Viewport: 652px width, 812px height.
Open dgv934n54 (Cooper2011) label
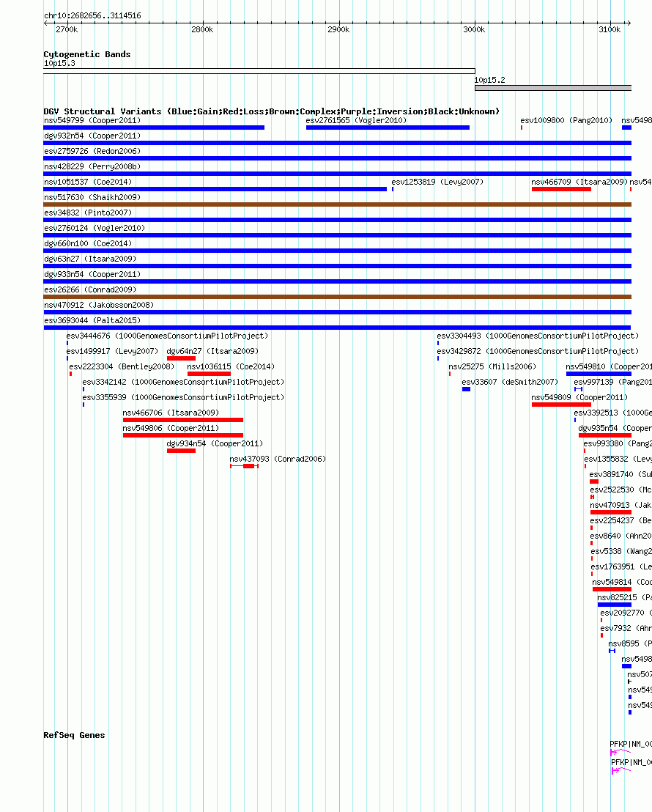[215, 444]
